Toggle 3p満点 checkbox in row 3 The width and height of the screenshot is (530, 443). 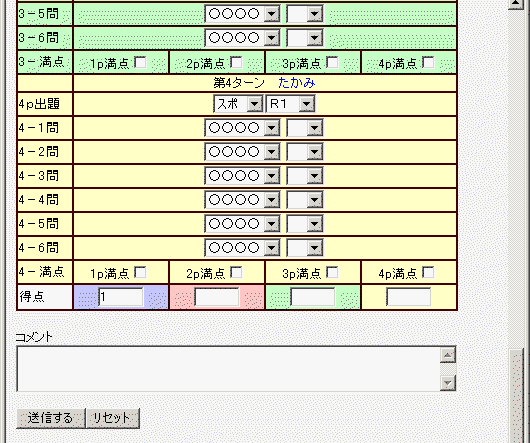point(333,62)
